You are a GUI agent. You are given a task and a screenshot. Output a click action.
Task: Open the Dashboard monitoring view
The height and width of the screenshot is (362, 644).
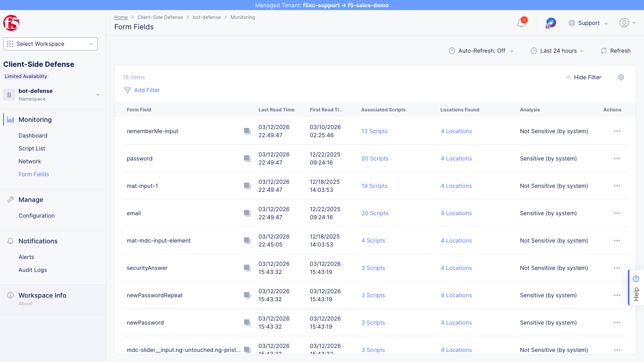[x=33, y=136]
